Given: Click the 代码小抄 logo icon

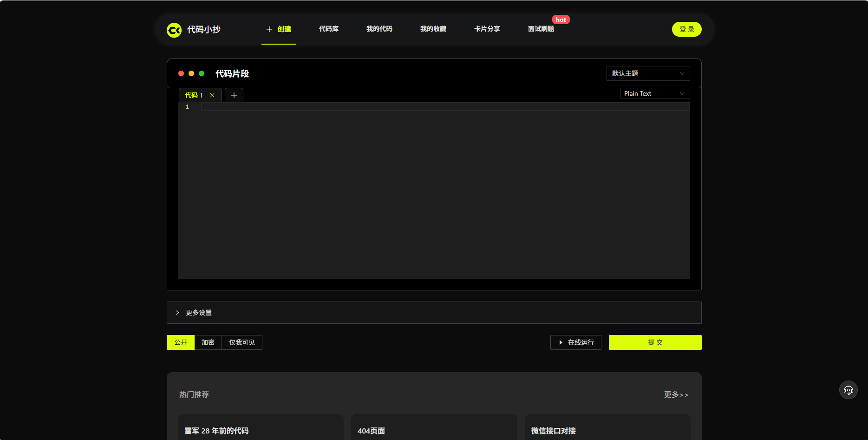Looking at the screenshot, I should tap(174, 30).
